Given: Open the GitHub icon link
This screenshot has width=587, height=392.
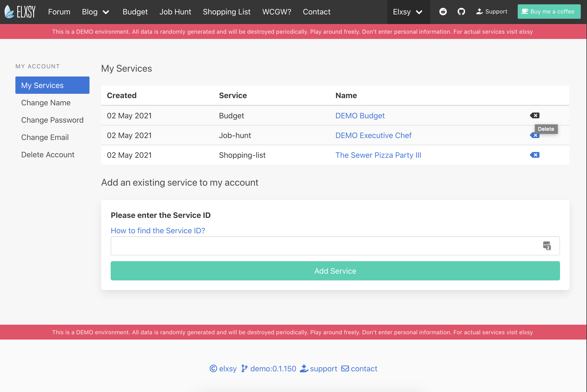Looking at the screenshot, I should pyautogui.click(x=461, y=12).
